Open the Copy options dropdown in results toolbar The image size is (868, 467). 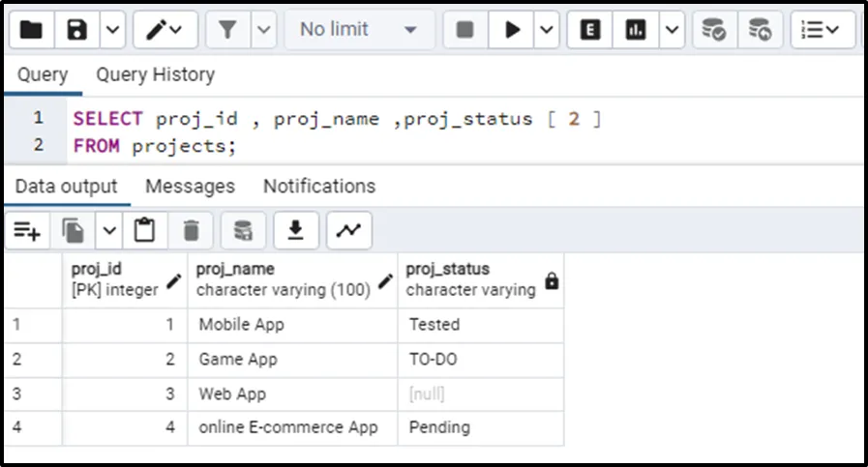tap(109, 230)
